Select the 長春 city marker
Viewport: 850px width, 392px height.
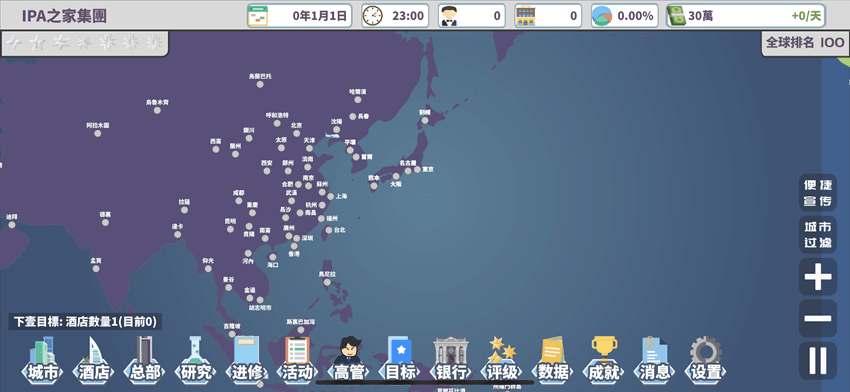[353, 117]
